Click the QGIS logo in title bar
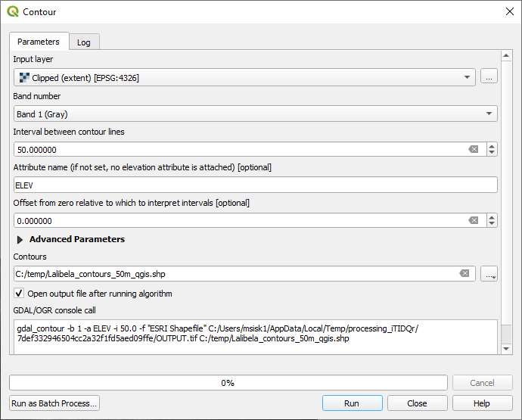522x420 pixels. click(x=13, y=12)
